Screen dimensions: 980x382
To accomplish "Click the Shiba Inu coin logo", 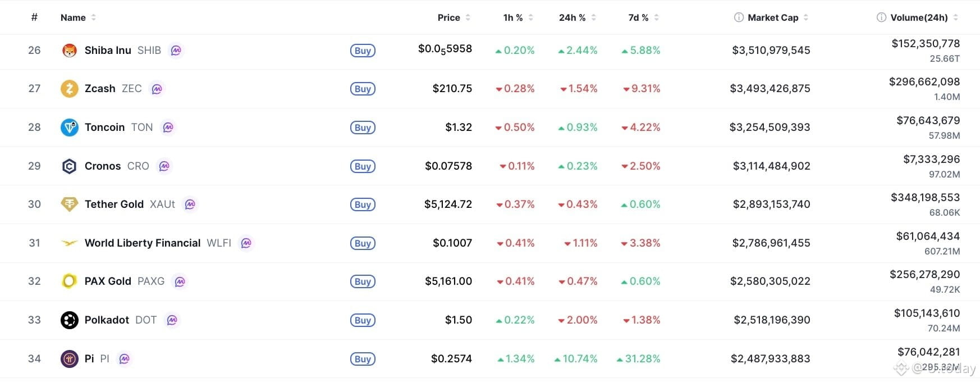I will click(69, 50).
